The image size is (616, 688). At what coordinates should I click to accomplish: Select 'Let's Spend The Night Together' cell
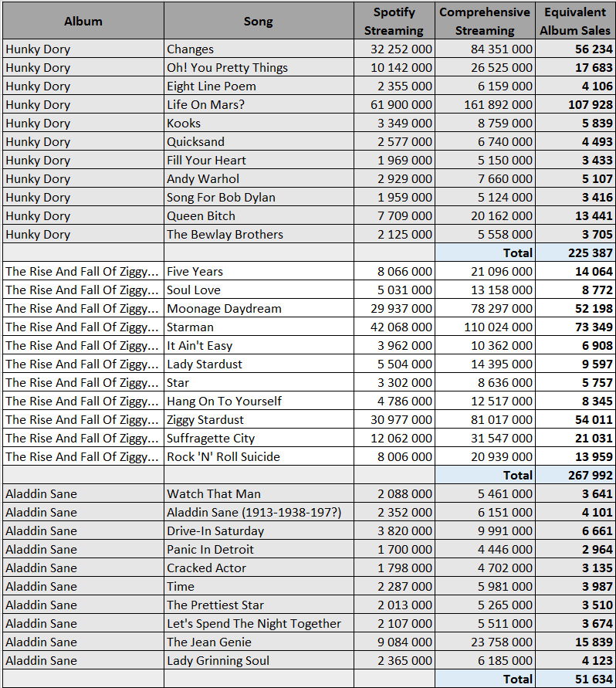tap(259, 623)
